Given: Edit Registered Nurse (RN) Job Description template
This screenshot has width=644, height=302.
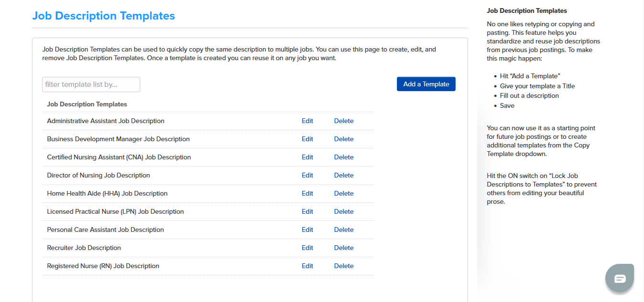Looking at the screenshot, I should (x=307, y=266).
